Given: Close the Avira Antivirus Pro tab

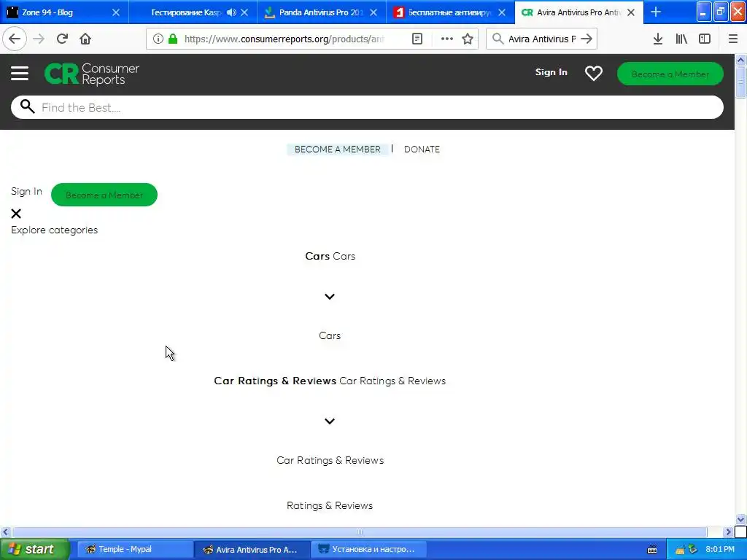Looking at the screenshot, I should pyautogui.click(x=631, y=12).
